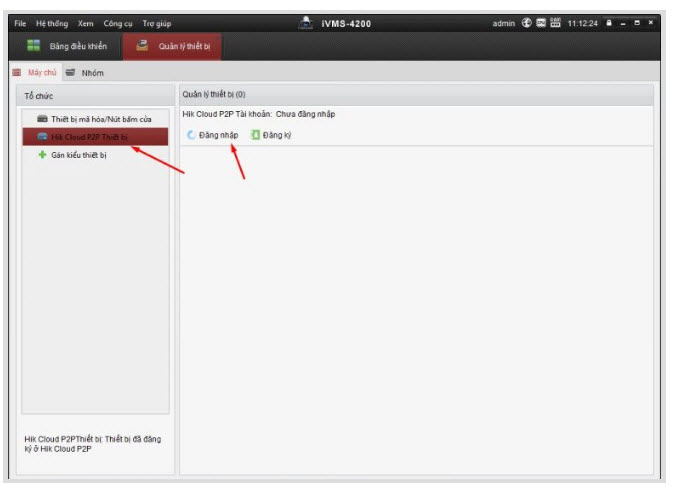Select the Nhóm tab
674x487 pixels.
(92, 73)
